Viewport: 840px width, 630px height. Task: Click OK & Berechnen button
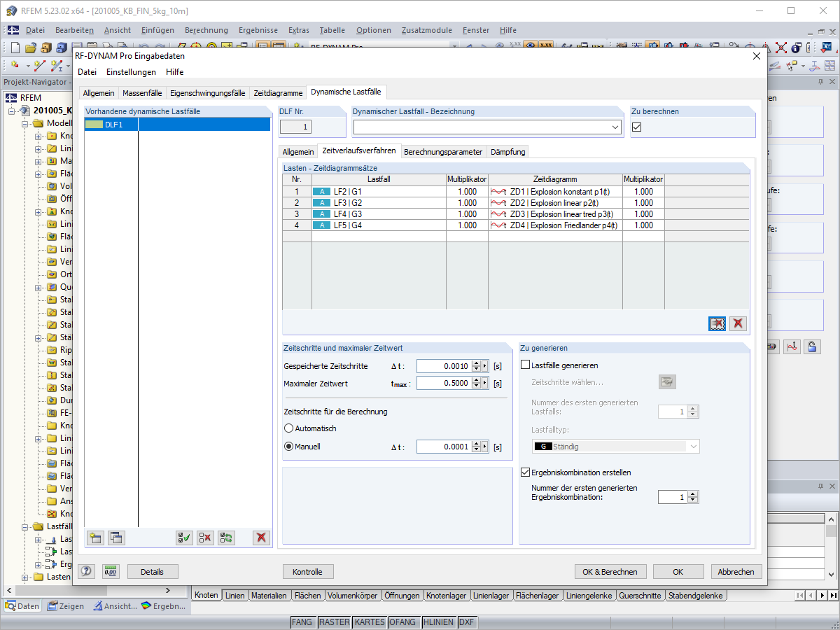tap(610, 571)
